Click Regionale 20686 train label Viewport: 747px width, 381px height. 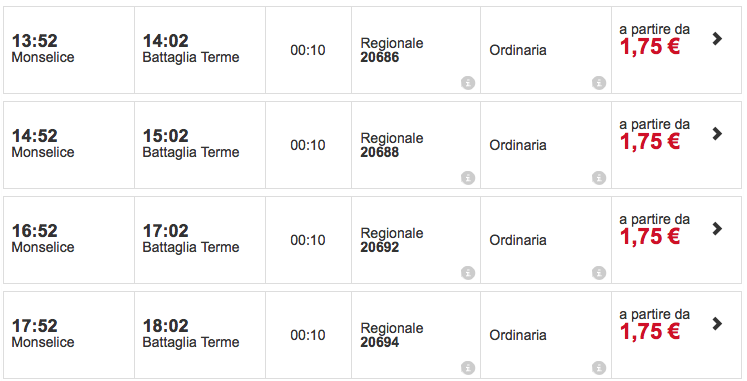(x=392, y=50)
